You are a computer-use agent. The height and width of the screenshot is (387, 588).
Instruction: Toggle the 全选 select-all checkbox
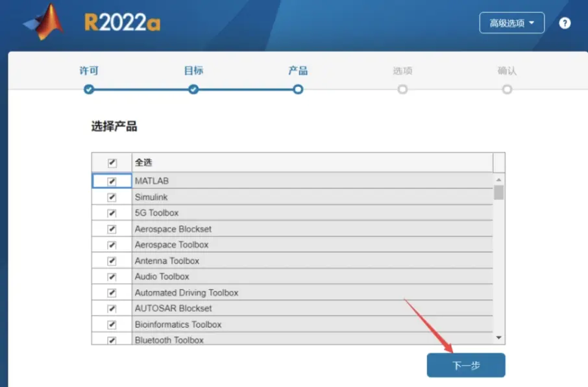click(112, 163)
